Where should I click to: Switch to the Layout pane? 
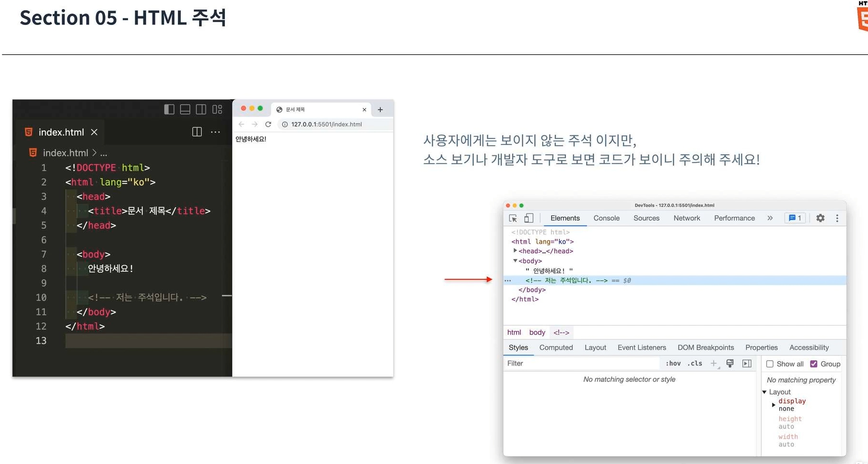pyautogui.click(x=595, y=348)
